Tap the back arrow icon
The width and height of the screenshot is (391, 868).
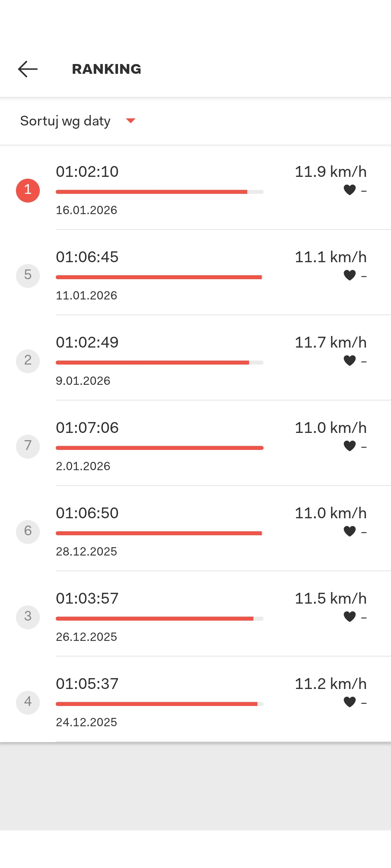(28, 69)
